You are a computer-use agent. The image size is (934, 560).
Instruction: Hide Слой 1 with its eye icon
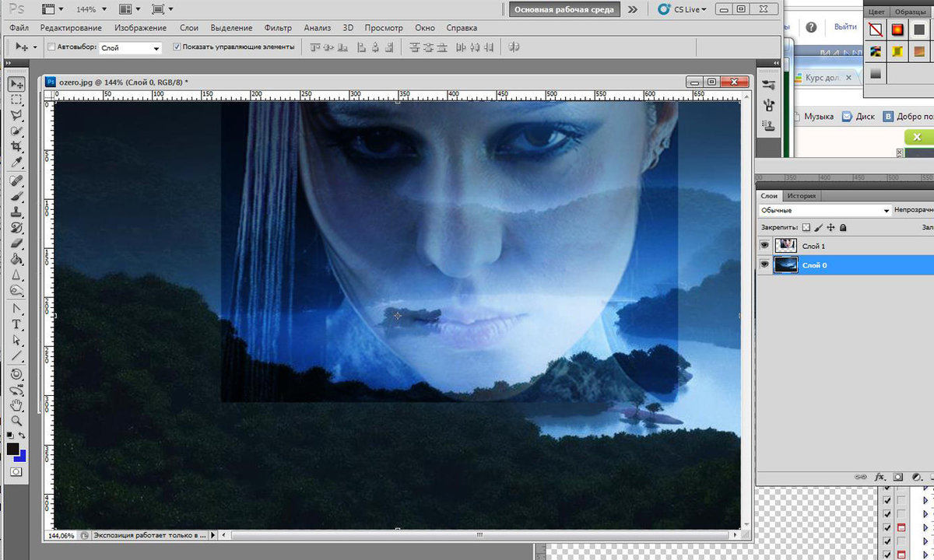(x=765, y=245)
